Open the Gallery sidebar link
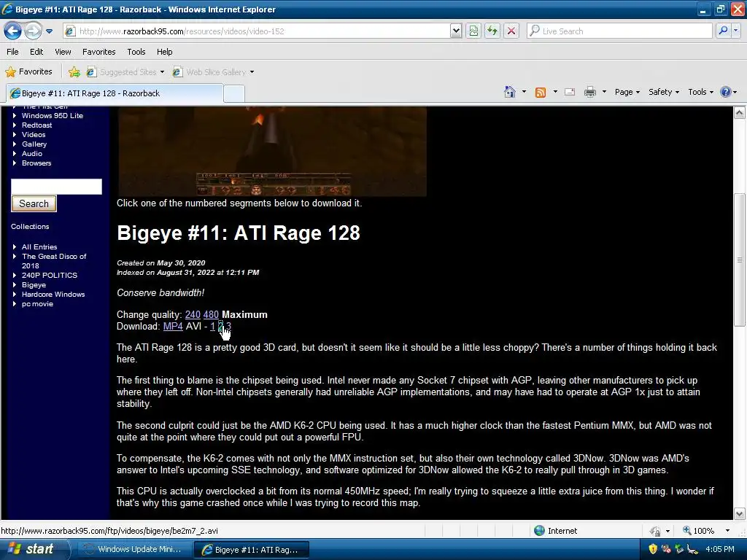Viewport: 747px width, 560px height. (34, 144)
